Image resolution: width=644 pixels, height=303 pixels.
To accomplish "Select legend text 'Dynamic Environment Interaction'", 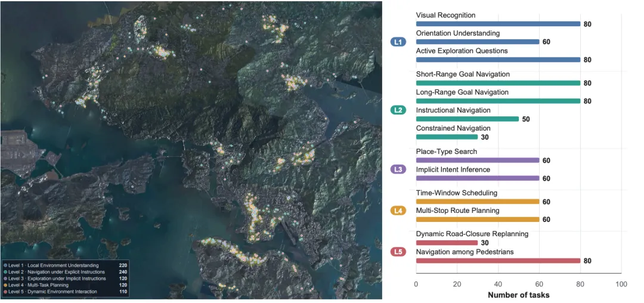I will 63,292.
